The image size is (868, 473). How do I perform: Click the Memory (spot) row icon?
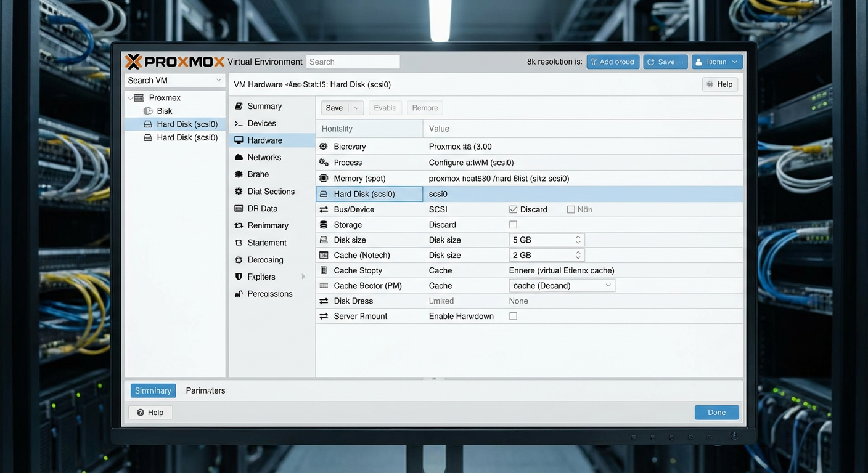point(324,178)
